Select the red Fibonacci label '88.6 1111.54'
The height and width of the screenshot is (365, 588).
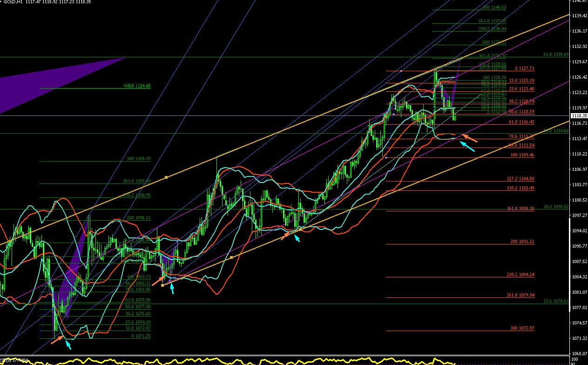pyautogui.click(x=521, y=145)
